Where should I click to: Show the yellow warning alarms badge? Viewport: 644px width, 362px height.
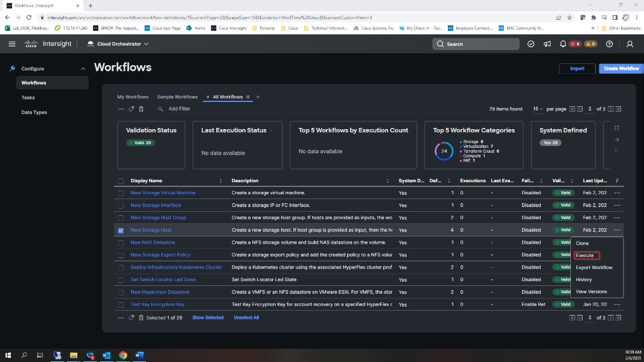click(591, 44)
